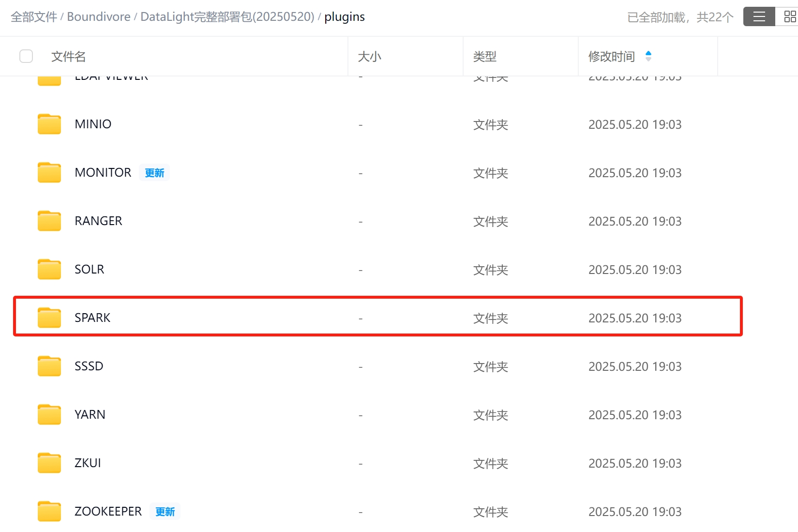This screenshot has width=798, height=532.
Task: Select the MINIO folder name
Action: [x=93, y=124]
